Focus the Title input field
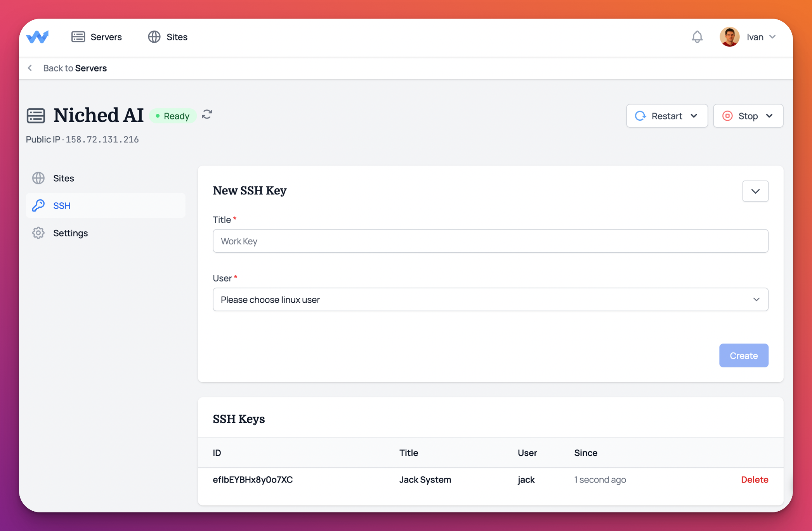 click(491, 241)
